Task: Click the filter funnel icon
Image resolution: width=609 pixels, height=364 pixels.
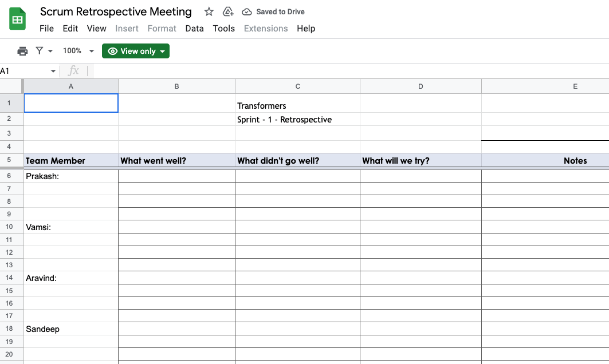Action: 40,51
